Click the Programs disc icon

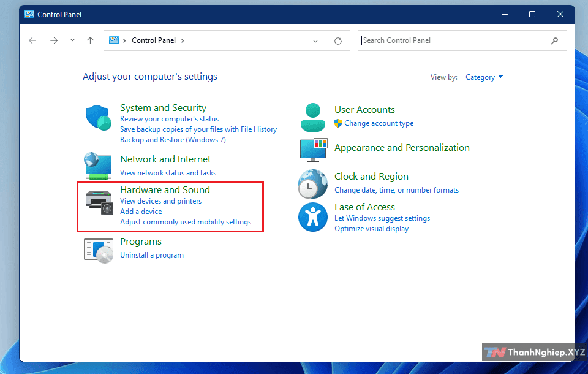98,251
